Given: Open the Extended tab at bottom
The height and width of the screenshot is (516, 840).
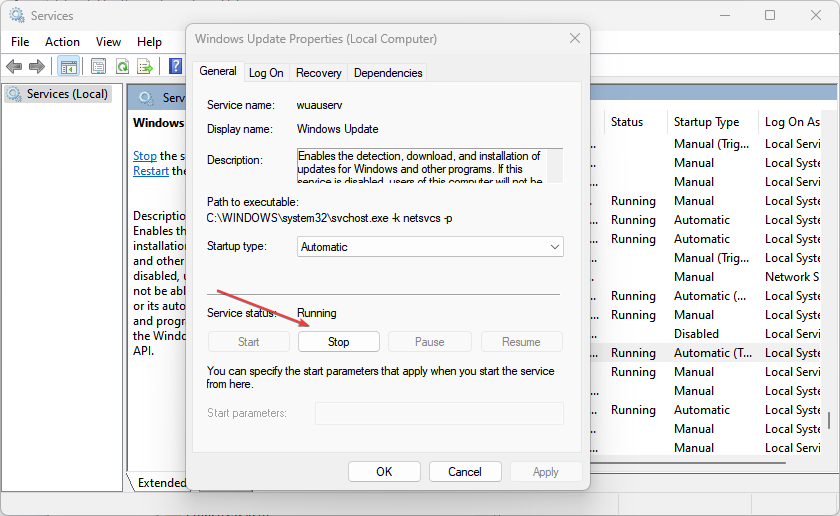Looking at the screenshot, I should pyautogui.click(x=161, y=483).
